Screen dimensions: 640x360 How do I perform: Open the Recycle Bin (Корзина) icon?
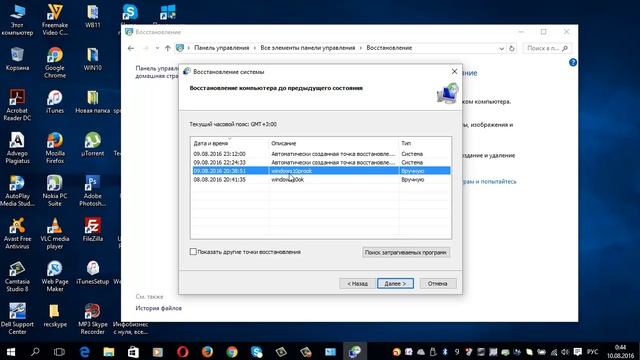[x=17, y=58]
